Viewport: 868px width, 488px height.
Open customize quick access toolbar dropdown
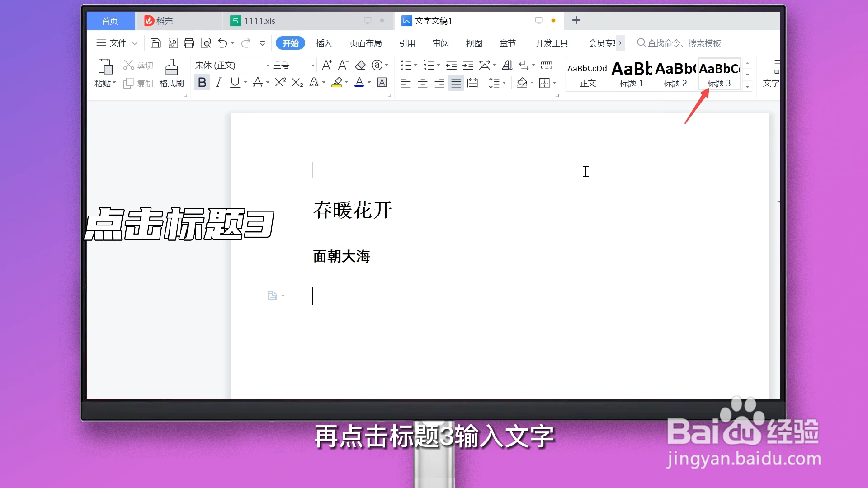coord(262,43)
